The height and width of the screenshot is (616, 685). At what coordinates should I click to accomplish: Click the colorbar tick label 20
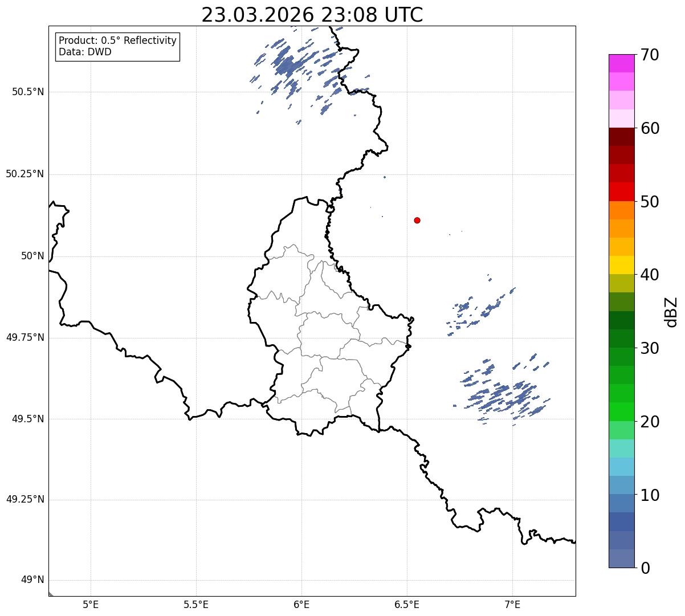point(650,422)
